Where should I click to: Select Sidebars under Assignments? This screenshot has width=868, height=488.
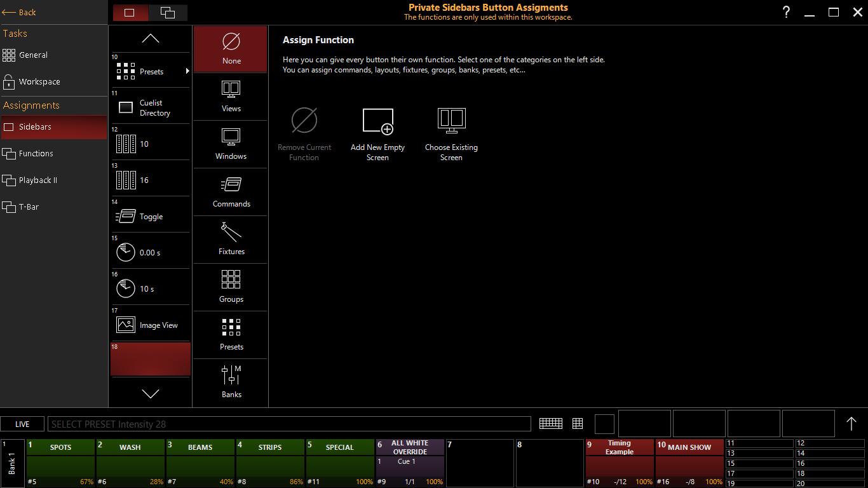coord(53,127)
